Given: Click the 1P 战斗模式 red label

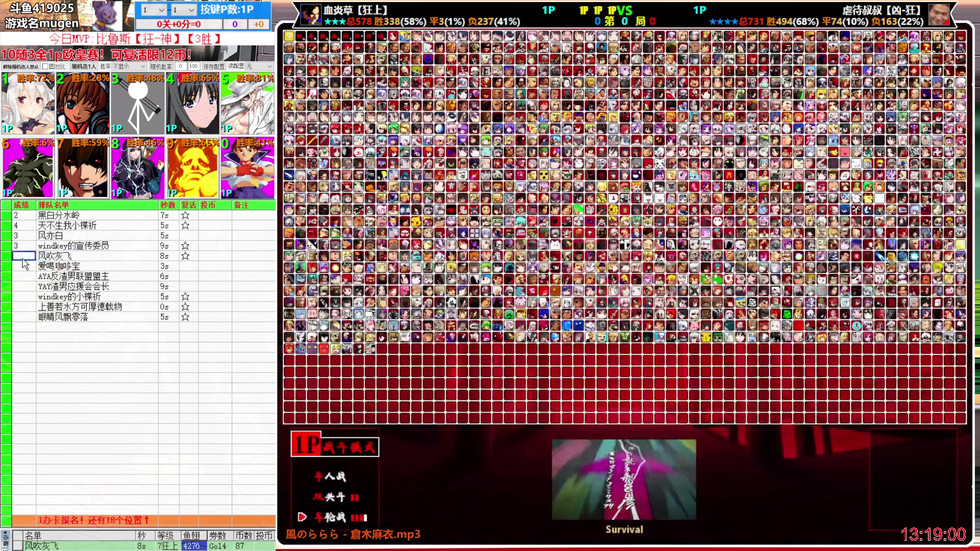Looking at the screenshot, I should (335, 444).
